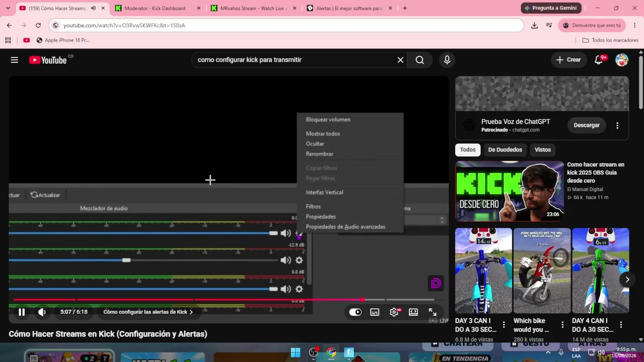The width and height of the screenshot is (644, 362).
Task: Open Chrome media controls
Action: 549,25
